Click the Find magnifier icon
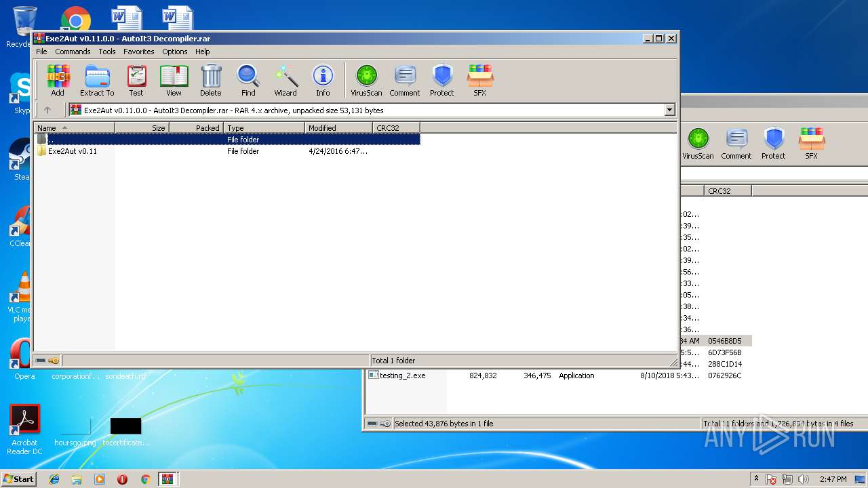 (248, 81)
